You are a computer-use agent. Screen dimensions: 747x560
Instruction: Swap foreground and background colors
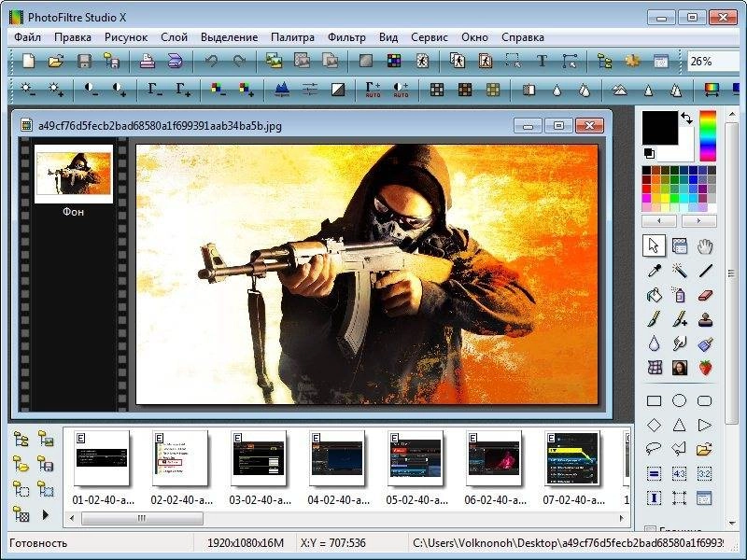(686, 118)
